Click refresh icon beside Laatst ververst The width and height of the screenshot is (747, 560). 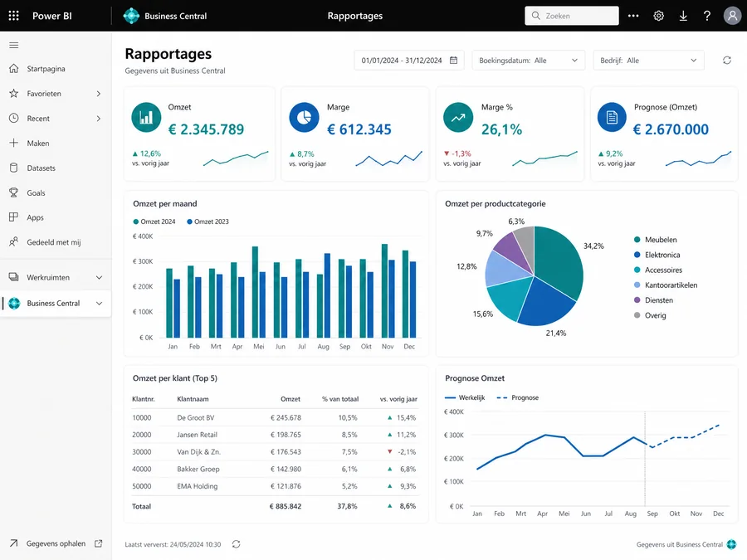(237, 543)
